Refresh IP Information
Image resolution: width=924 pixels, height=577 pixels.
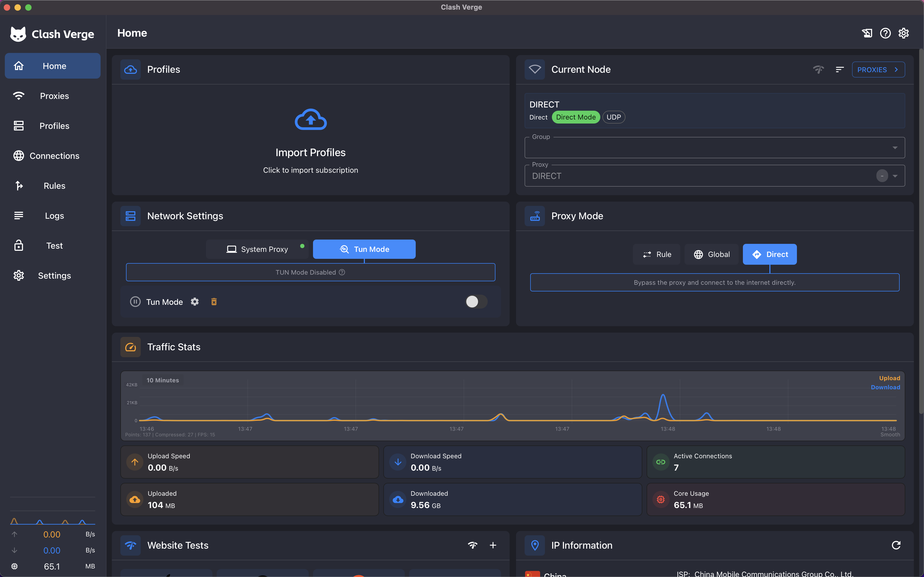896,545
